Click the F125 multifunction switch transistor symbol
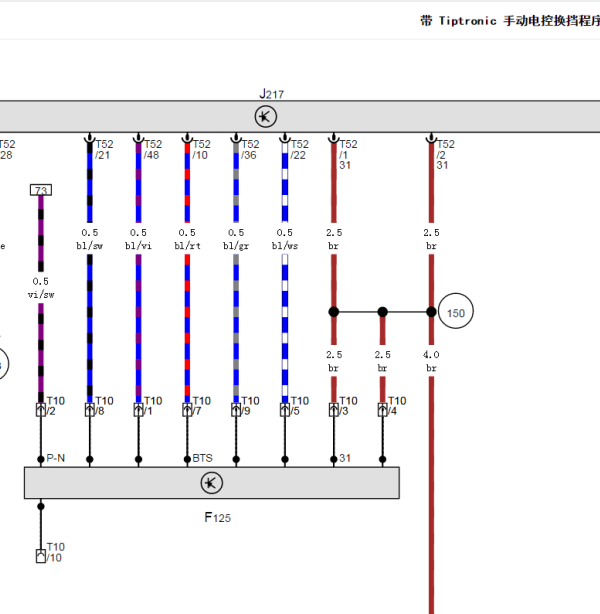The height and width of the screenshot is (614, 600). (x=211, y=484)
